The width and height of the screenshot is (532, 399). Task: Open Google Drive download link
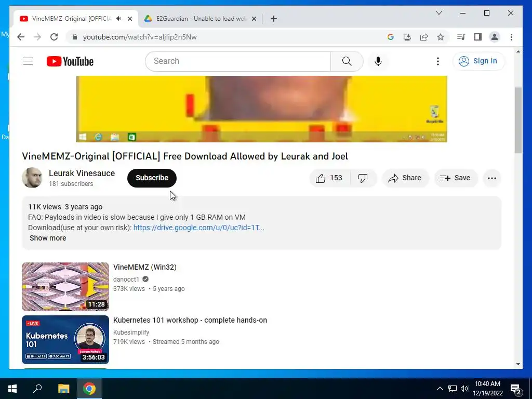click(x=199, y=228)
